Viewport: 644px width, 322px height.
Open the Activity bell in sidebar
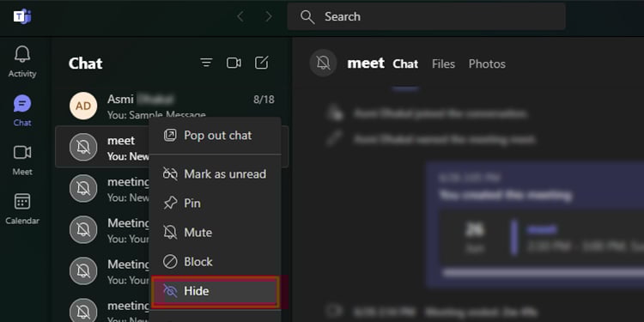tap(22, 62)
